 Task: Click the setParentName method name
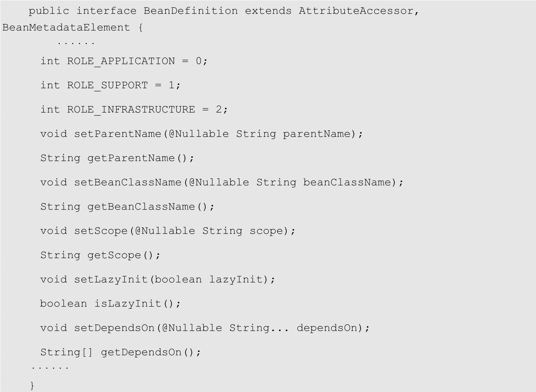pos(117,134)
